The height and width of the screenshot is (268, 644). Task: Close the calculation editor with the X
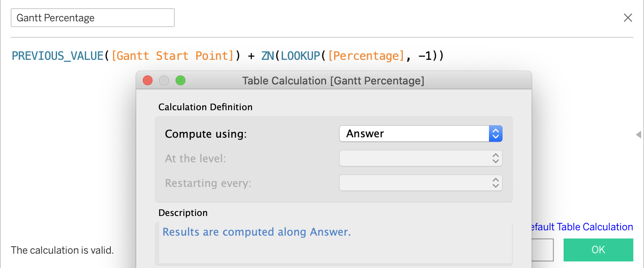coord(628,18)
